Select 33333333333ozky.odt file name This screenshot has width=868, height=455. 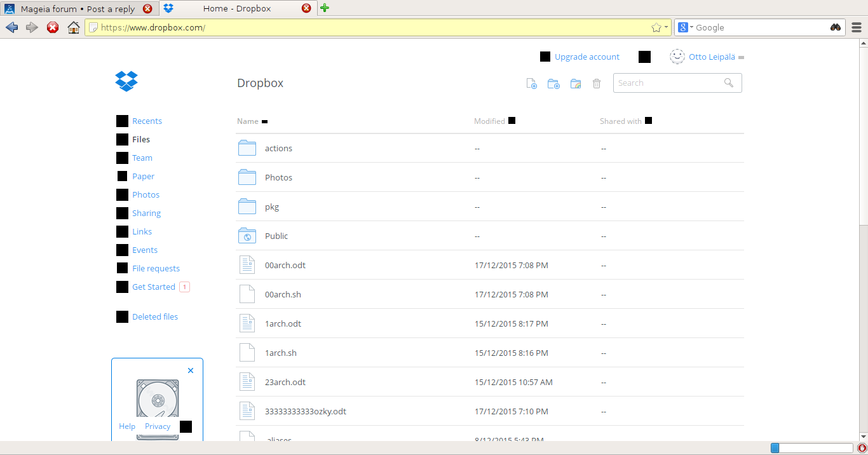click(x=306, y=411)
